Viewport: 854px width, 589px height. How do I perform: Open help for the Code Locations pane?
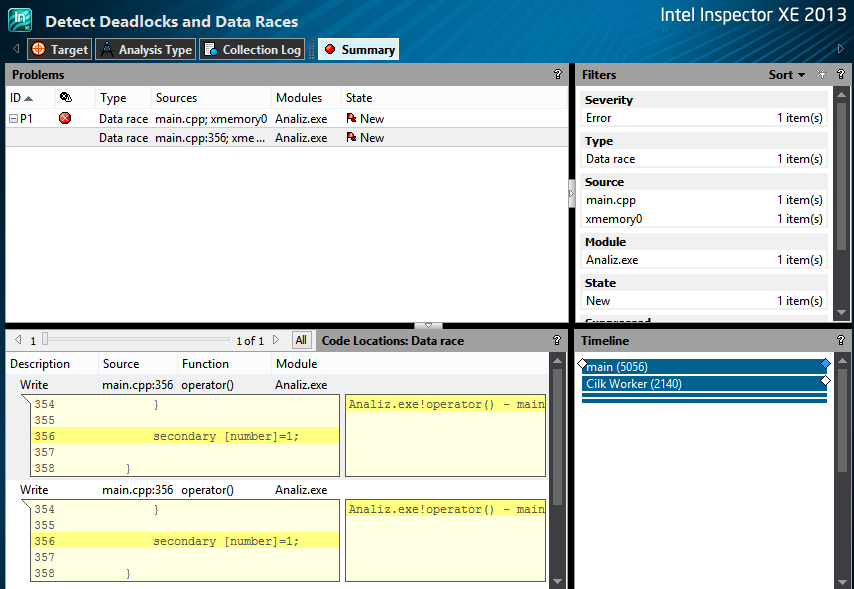pyautogui.click(x=557, y=340)
